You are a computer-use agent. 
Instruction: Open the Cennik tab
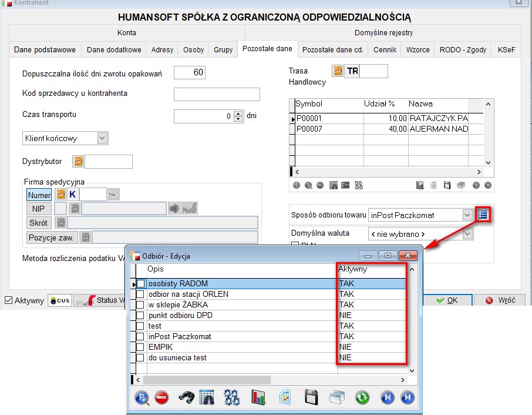(385, 50)
